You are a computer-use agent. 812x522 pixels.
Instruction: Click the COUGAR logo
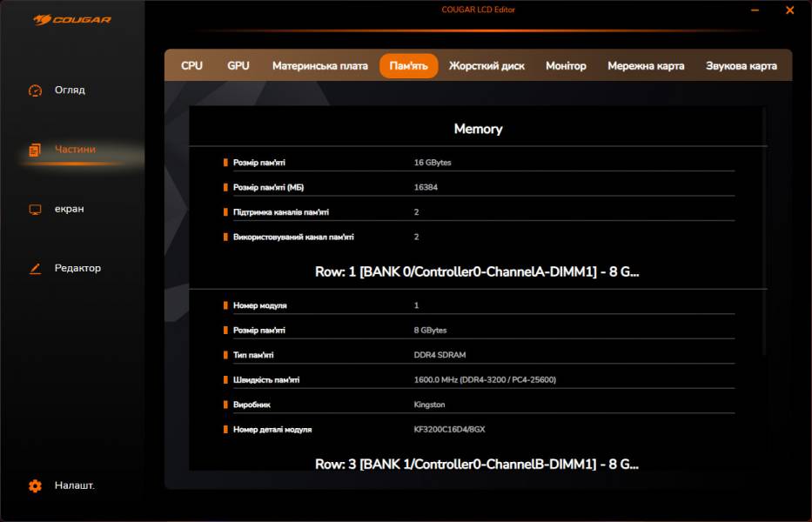(x=72, y=19)
